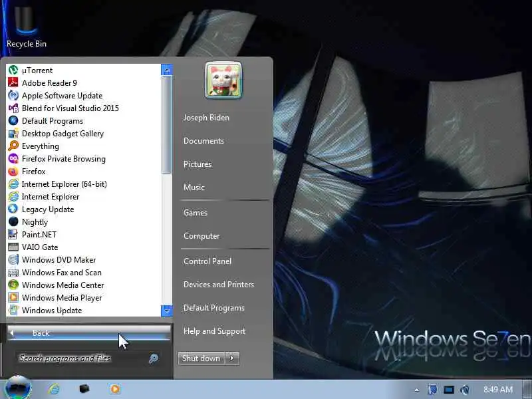The height and width of the screenshot is (399, 532).
Task: Click the Show desktop strip
Action: coord(528,390)
